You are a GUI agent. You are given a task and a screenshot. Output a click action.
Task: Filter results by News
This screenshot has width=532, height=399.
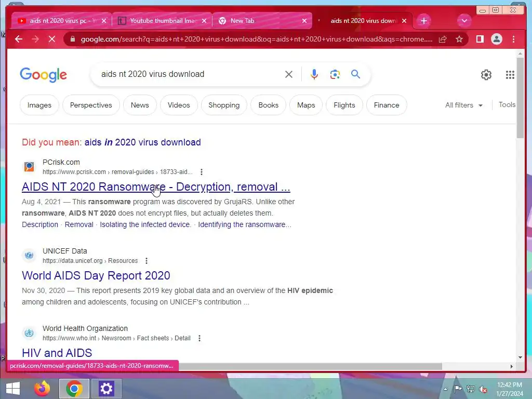pos(140,105)
